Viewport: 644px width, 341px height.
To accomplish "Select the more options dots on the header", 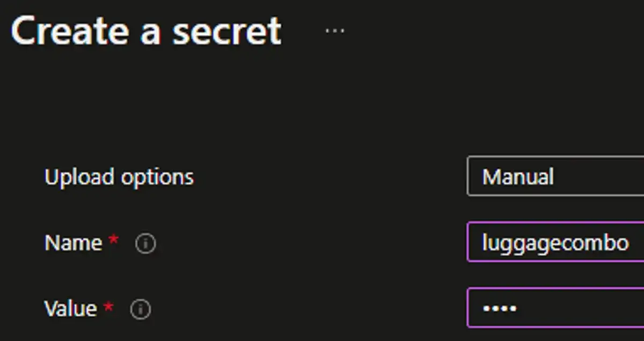I will (335, 30).
